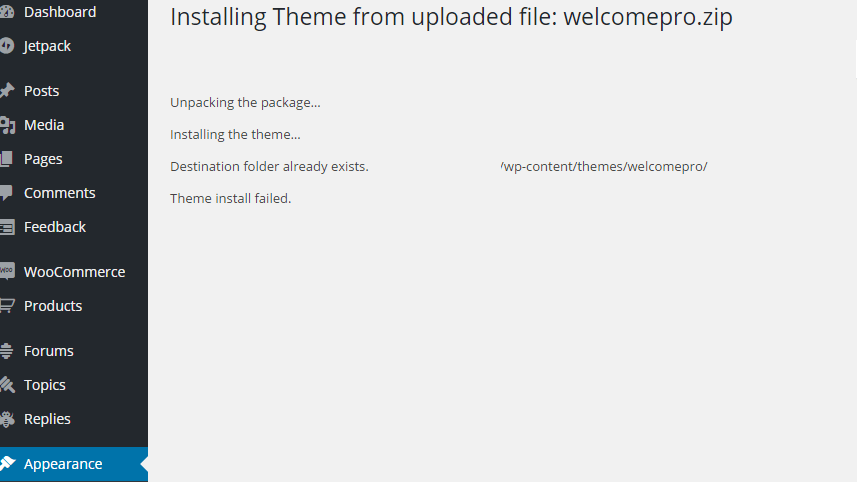This screenshot has height=482, width=857.
Task: Click the Posts pushpin icon
Action: tap(7, 91)
